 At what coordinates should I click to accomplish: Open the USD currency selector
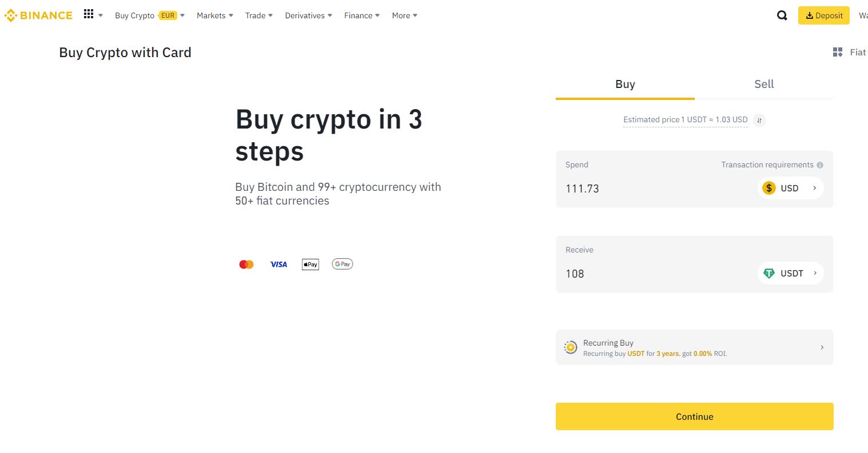[x=790, y=188]
